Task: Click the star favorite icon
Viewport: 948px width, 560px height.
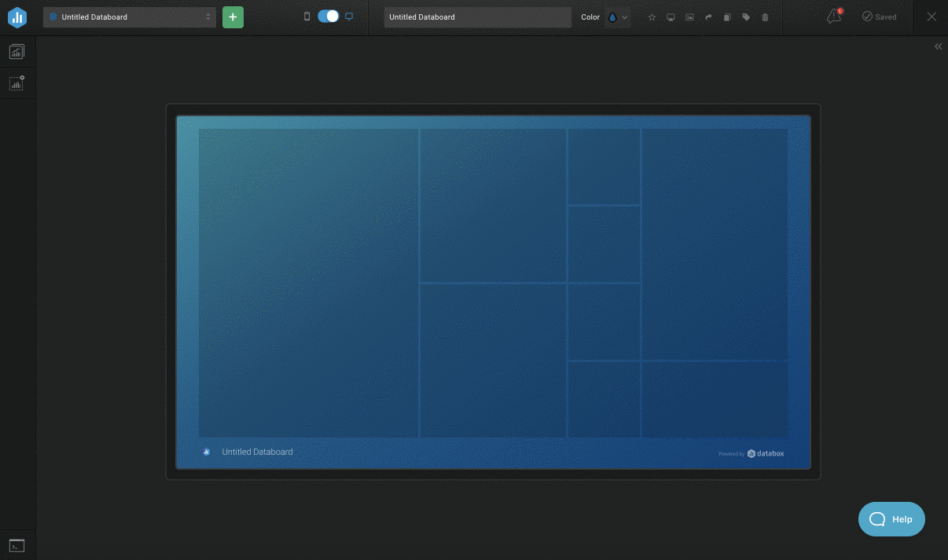Action: (652, 17)
